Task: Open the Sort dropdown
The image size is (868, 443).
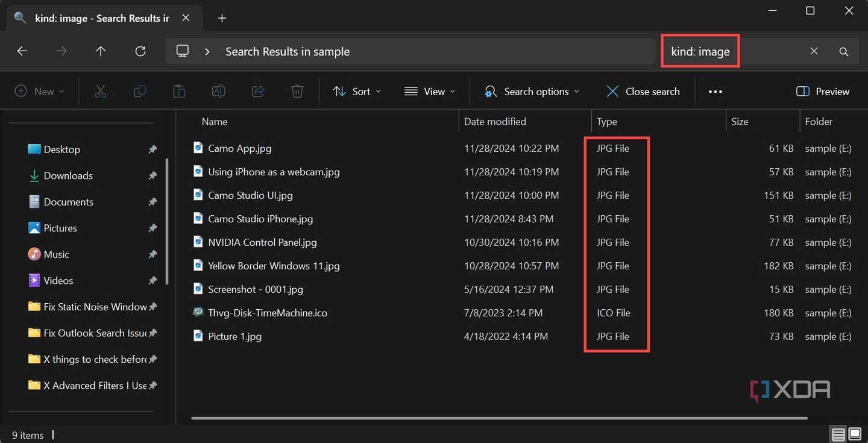Action: tap(357, 92)
